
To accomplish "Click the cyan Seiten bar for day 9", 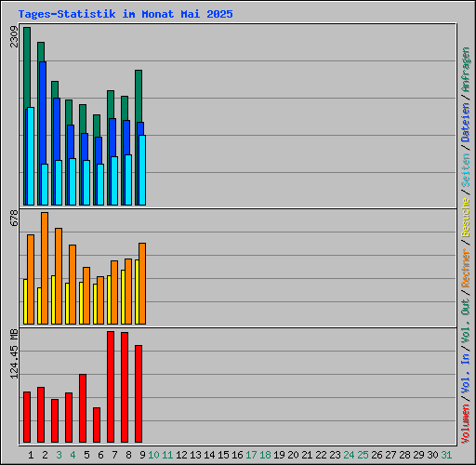I will pyautogui.click(x=142, y=170).
